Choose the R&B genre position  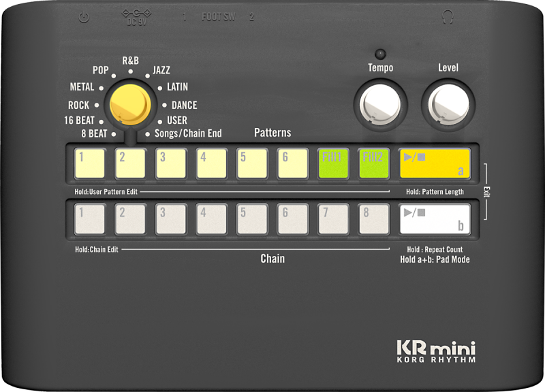tap(130, 61)
